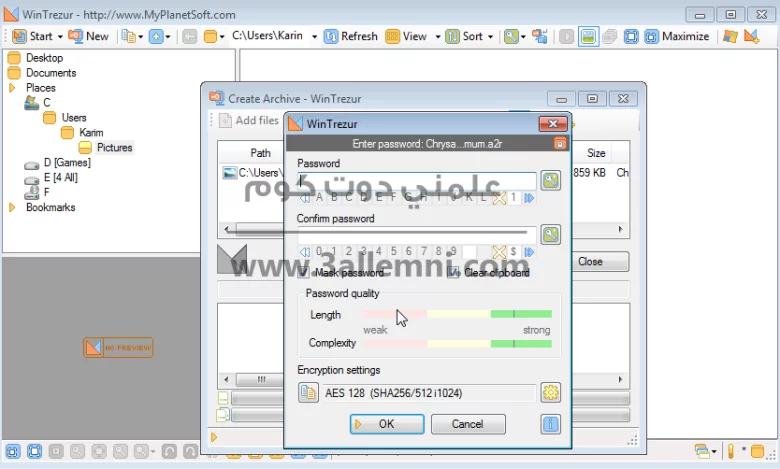Image resolution: width=780 pixels, height=469 pixels.
Task: Open encryption settings gear icon
Action: tap(550, 393)
